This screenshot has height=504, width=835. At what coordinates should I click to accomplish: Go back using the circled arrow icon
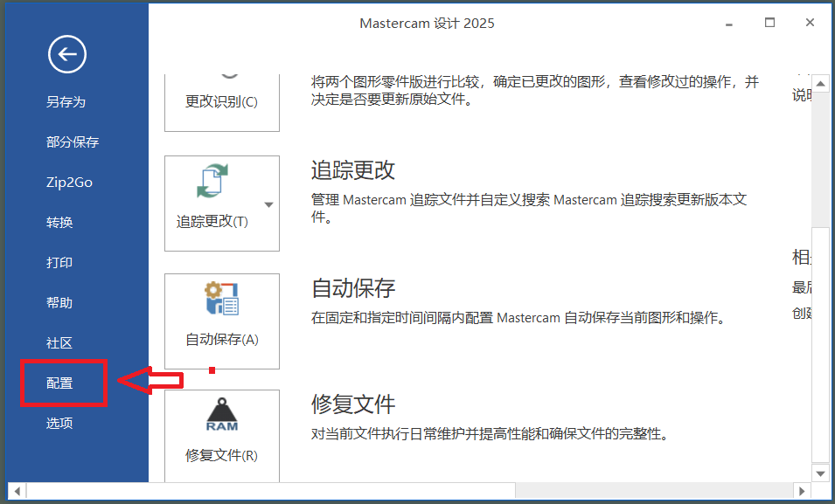(67, 54)
